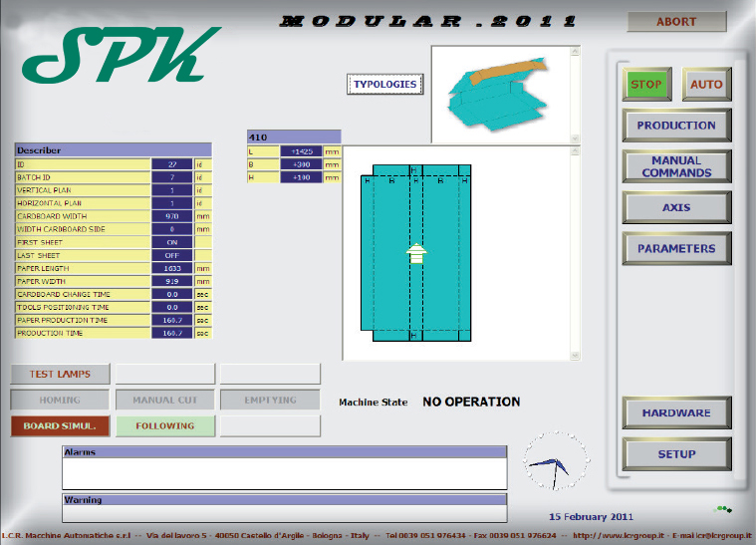Toggle the LAST SHEET OFF value
Image resolution: width=756 pixels, height=545 pixels.
(x=171, y=255)
